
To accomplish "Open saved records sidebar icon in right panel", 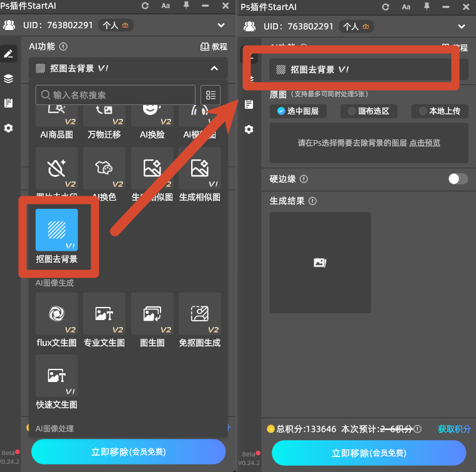I will [249, 104].
